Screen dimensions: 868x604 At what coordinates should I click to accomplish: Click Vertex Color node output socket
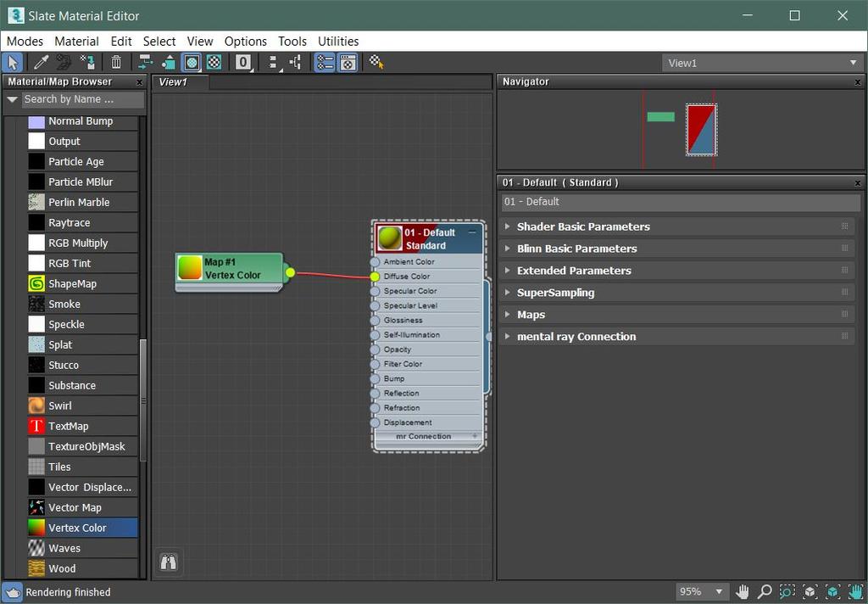pos(290,272)
